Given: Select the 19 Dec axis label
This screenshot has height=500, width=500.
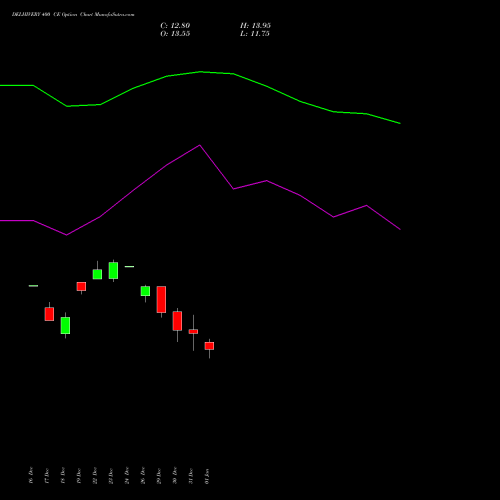Looking at the screenshot, I should (x=79, y=475).
